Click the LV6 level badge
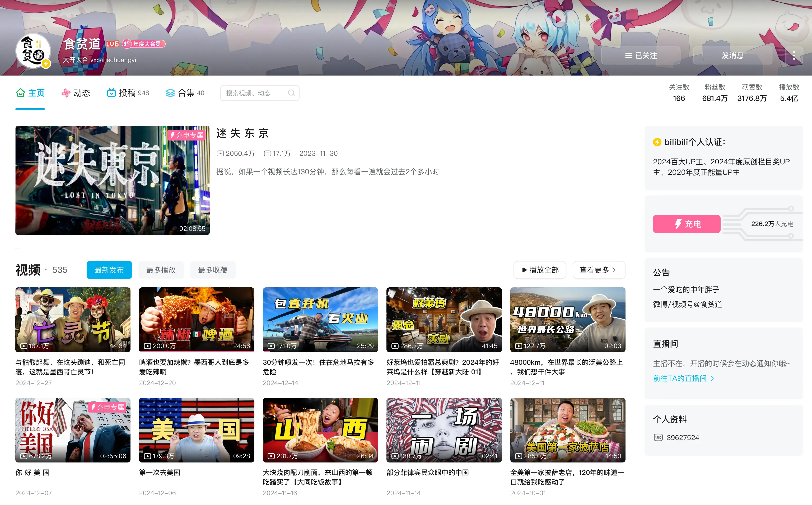The image size is (812, 505). (112, 44)
